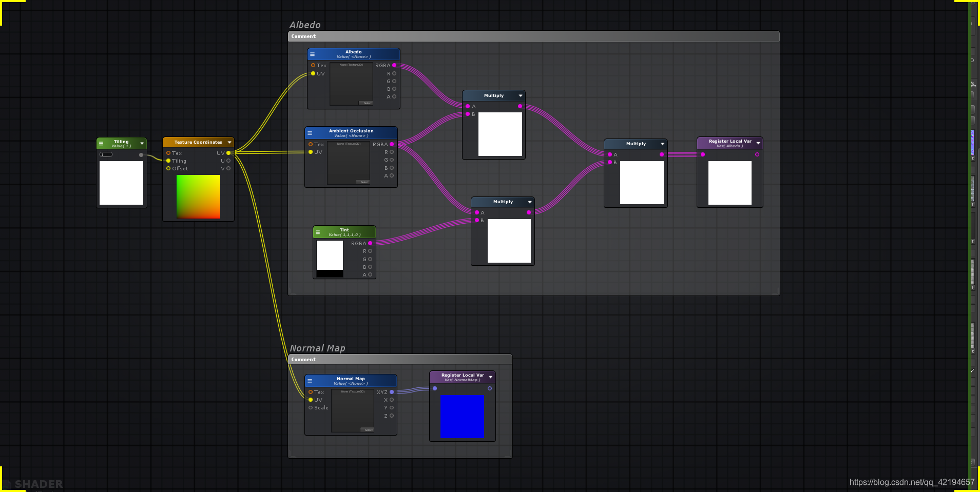Open the Ambient Occlusion node hamburger menu

pyautogui.click(x=310, y=133)
